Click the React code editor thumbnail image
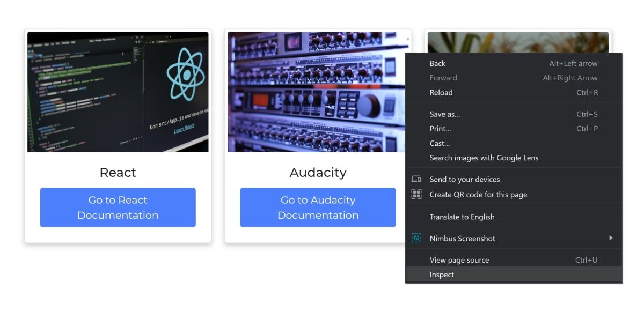The height and width of the screenshot is (319, 644). [x=118, y=92]
